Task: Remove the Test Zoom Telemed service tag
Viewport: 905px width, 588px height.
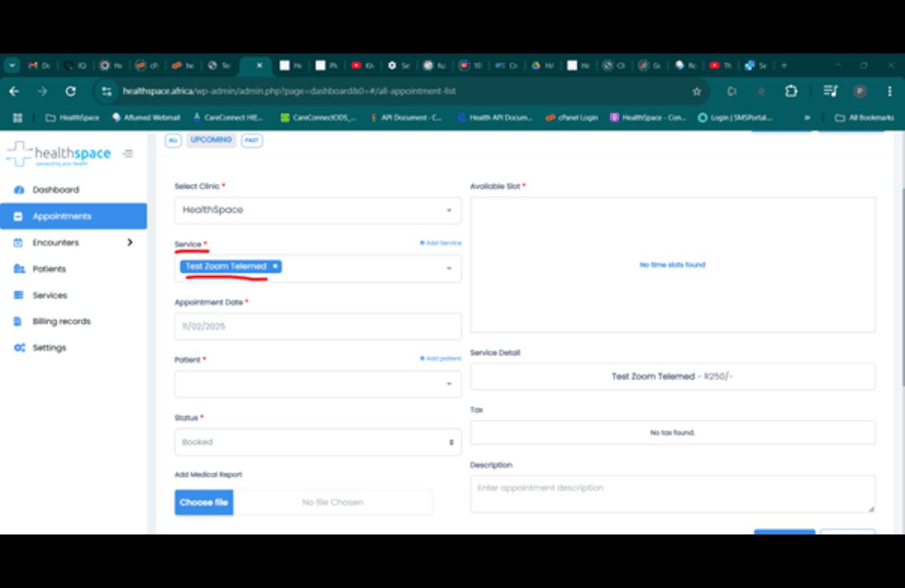Action: [x=276, y=266]
